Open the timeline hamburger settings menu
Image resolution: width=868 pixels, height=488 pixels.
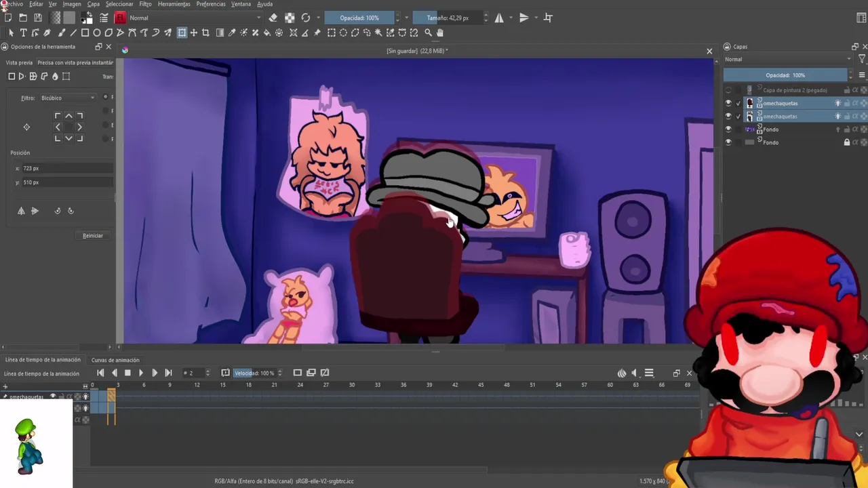[649, 373]
